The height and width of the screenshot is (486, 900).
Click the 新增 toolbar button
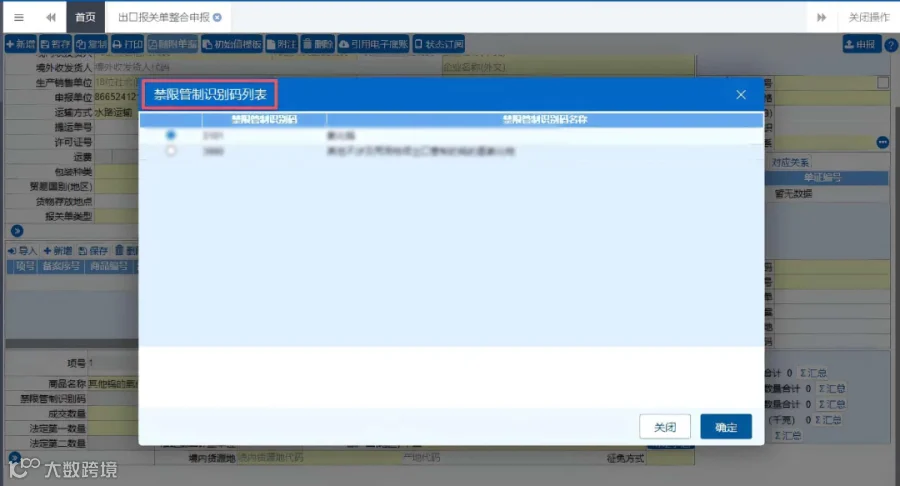(21, 44)
